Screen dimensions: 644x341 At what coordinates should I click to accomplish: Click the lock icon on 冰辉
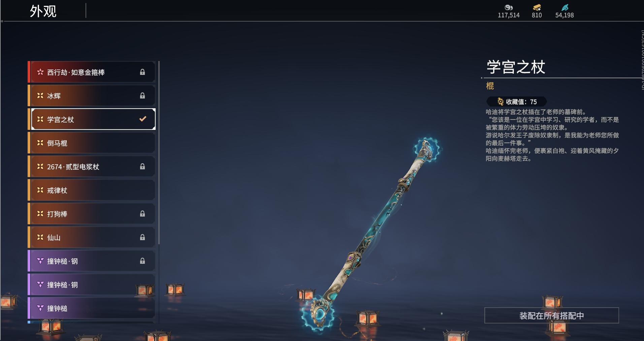(142, 95)
